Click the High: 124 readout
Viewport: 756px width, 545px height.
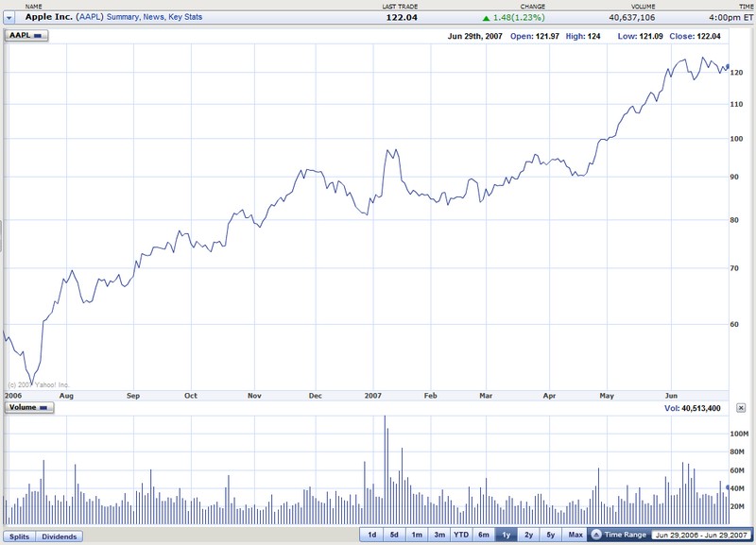pos(583,36)
